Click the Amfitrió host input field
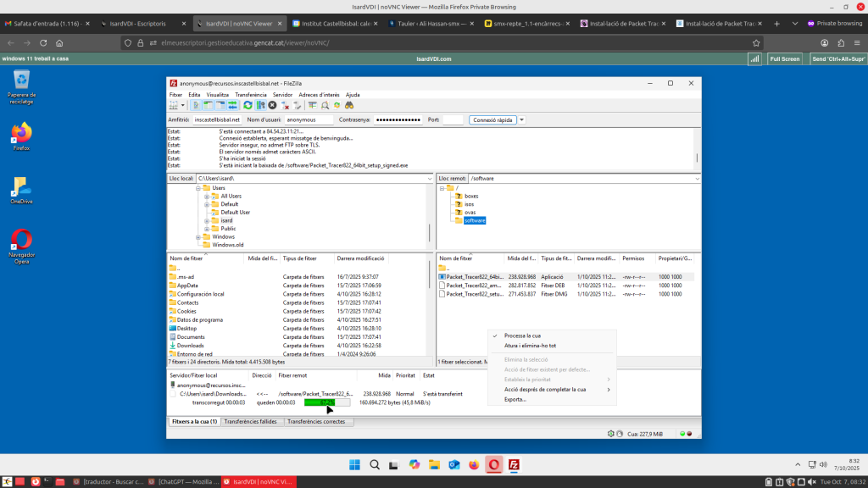This screenshot has height=488, width=868. pyautogui.click(x=217, y=120)
